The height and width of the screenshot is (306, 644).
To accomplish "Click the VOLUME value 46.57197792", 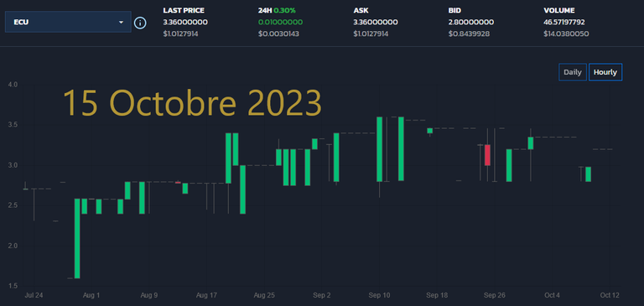I will (564, 22).
